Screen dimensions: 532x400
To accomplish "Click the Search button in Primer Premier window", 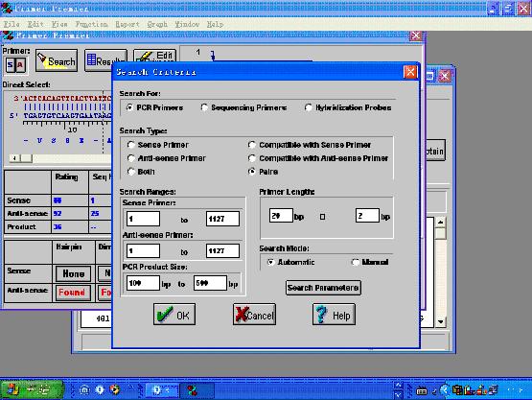I will coord(57,60).
